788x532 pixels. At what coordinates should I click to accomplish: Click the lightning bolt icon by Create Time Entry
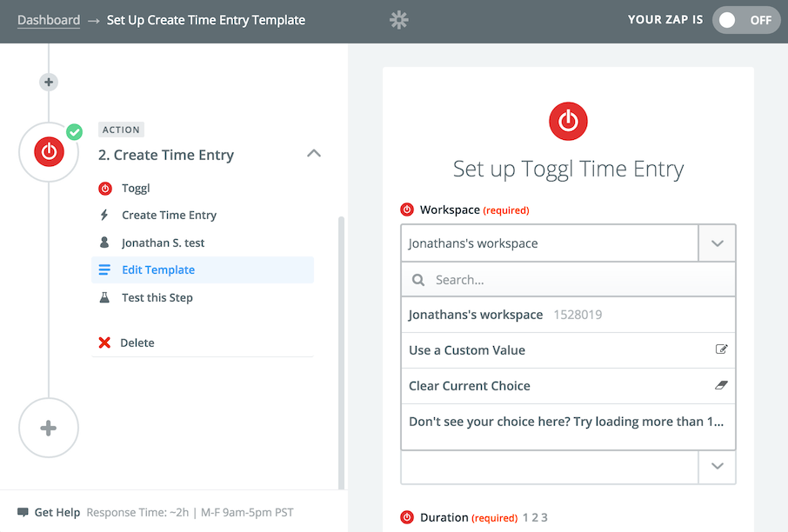click(104, 215)
